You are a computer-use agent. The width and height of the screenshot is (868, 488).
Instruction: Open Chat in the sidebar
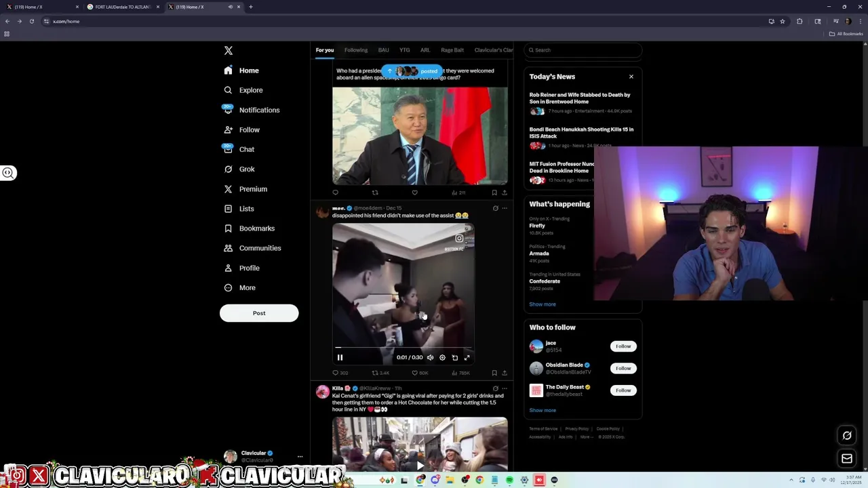click(239, 149)
